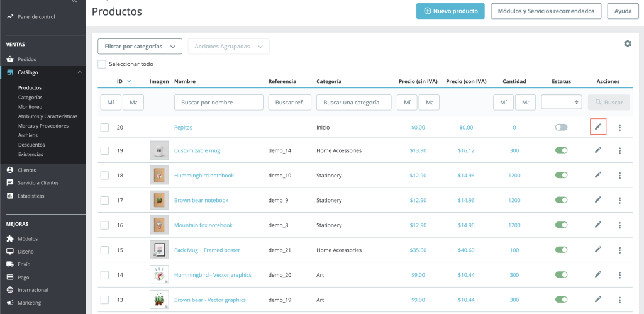This screenshot has width=644, height=314.
Task: Open more actions for Hummingbird - Vector graphics
Action: point(619,275)
